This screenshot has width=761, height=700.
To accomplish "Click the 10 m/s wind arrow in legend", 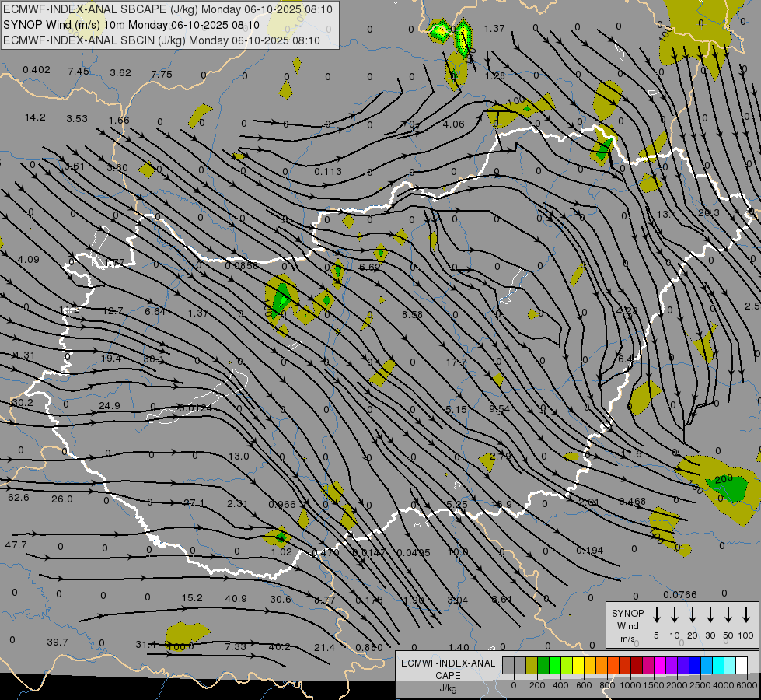I will pos(674,615).
